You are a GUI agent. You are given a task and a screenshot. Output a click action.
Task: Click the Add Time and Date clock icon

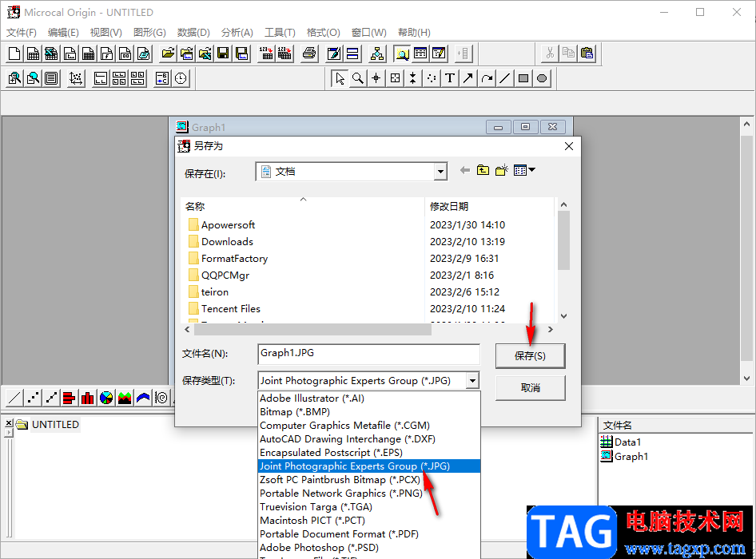181,78
